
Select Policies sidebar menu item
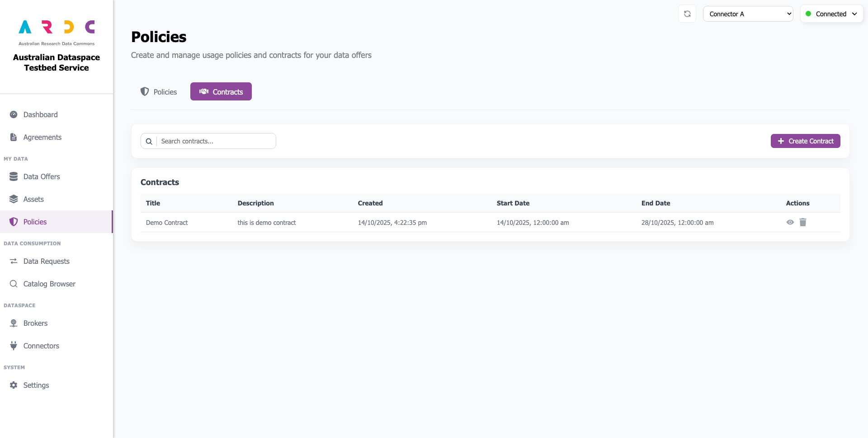click(x=57, y=222)
